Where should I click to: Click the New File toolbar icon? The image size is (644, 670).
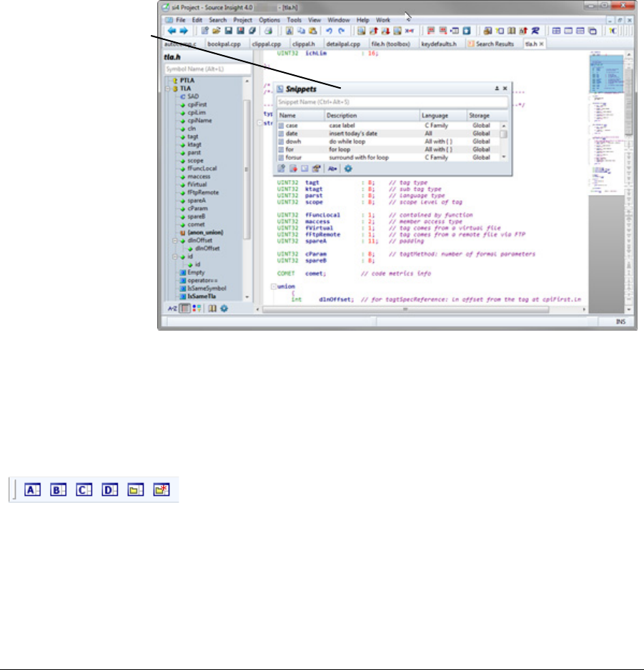click(205, 31)
